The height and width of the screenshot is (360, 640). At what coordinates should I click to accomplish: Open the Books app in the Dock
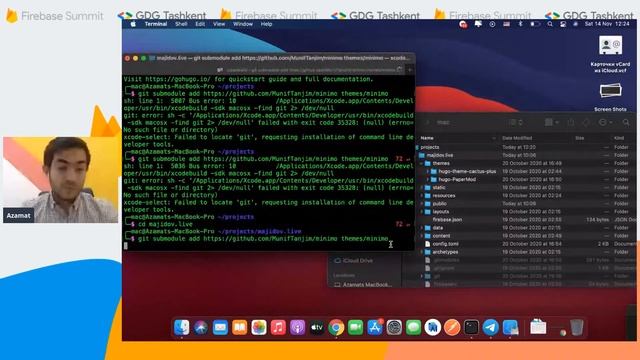coord(240,327)
